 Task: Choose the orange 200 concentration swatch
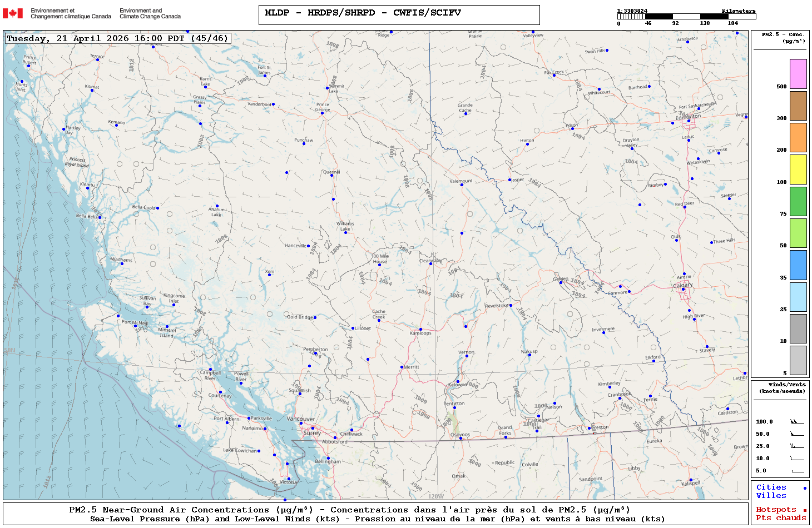pos(798,137)
